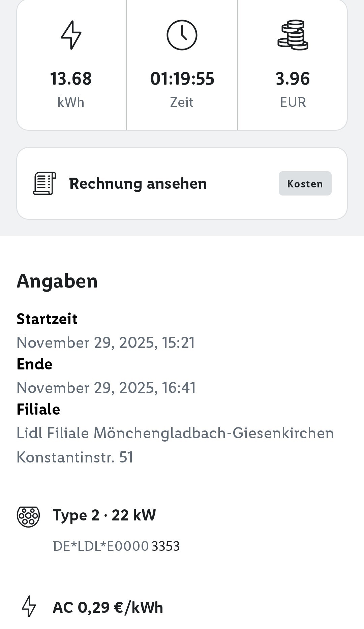Screen dimensions: 364x629
Task: Tap the Angaben section heading
Action: (57, 281)
